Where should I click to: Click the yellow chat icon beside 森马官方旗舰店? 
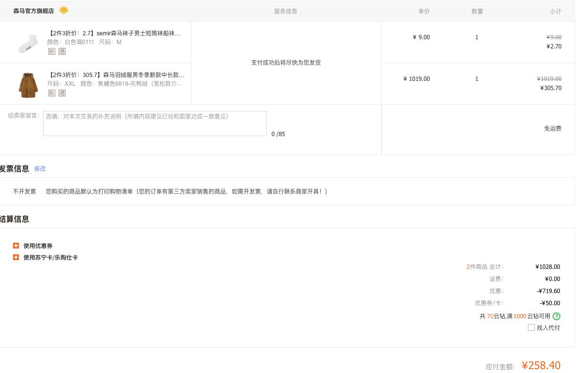tap(63, 10)
